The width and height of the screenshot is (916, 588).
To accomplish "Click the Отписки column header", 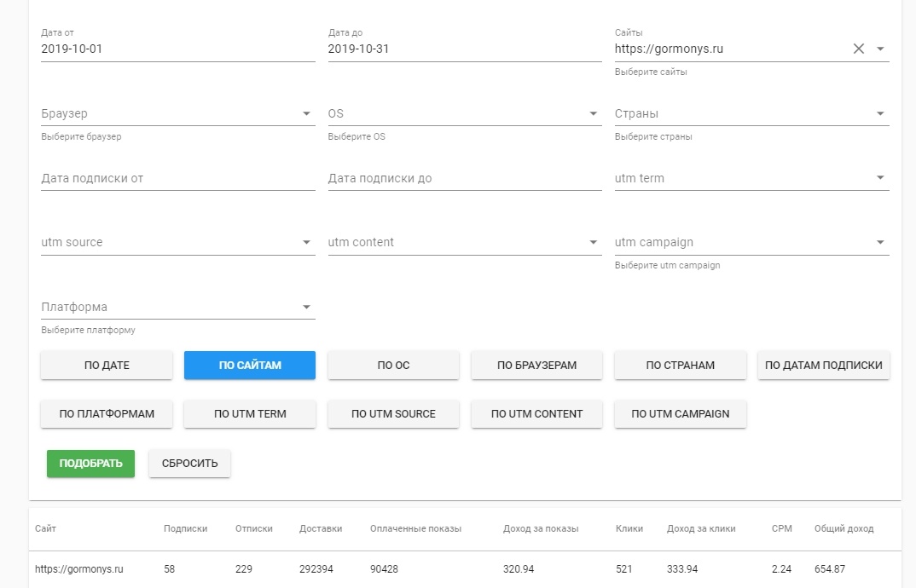I will [253, 528].
